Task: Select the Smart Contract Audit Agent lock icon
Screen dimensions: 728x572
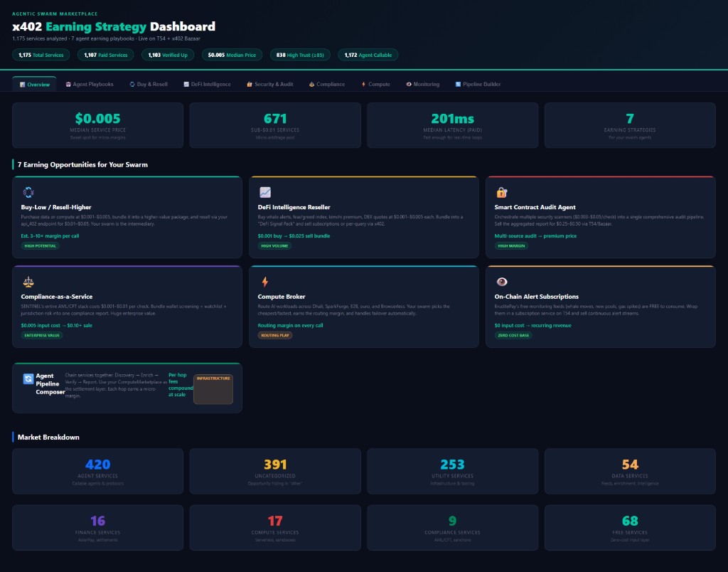Action: click(x=503, y=192)
